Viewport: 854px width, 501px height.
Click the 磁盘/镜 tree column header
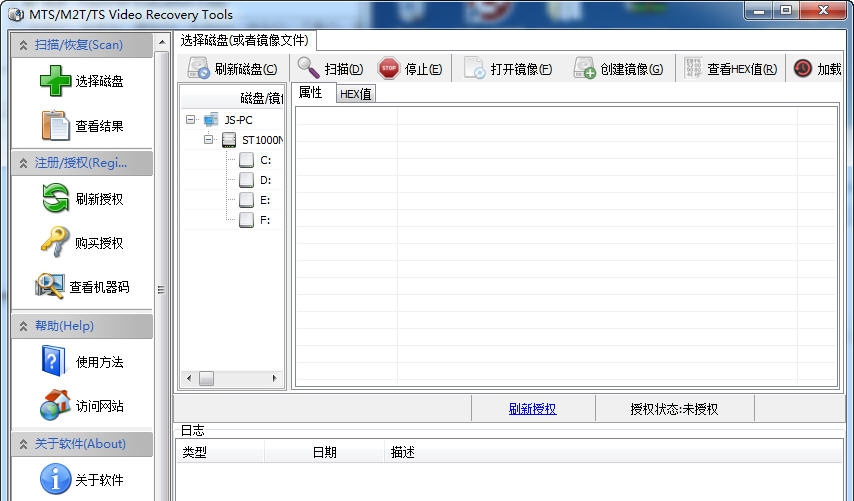(232, 98)
